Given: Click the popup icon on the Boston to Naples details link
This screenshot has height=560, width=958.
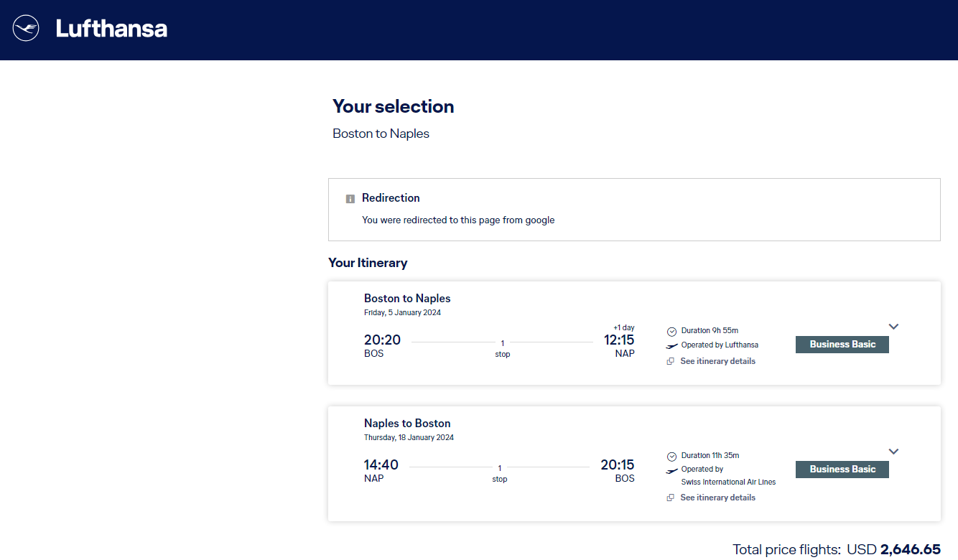Looking at the screenshot, I should [x=671, y=361].
